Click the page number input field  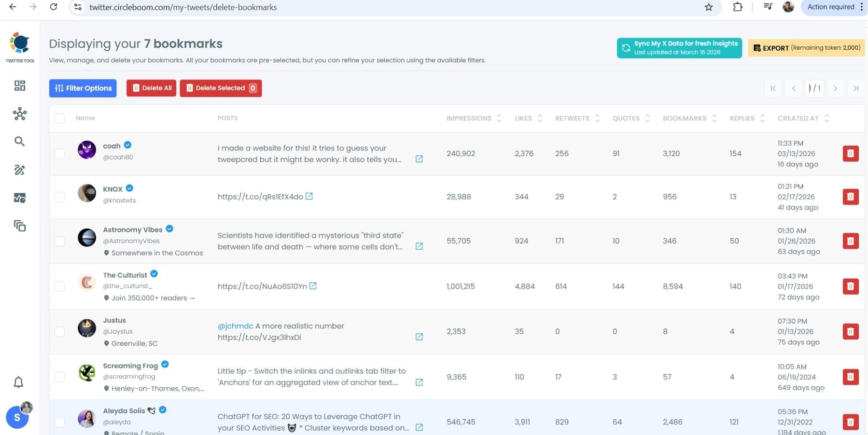point(814,88)
